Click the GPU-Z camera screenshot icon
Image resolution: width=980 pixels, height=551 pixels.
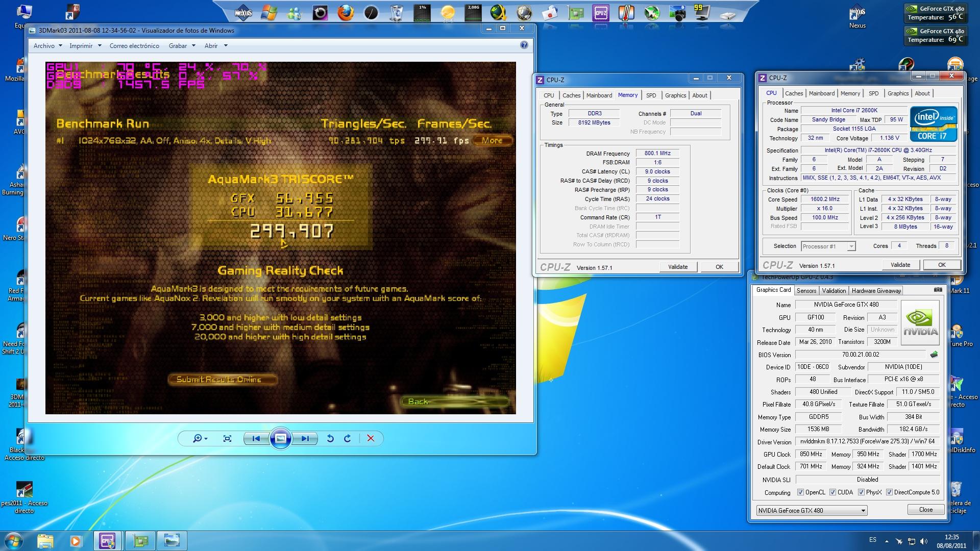click(x=938, y=290)
